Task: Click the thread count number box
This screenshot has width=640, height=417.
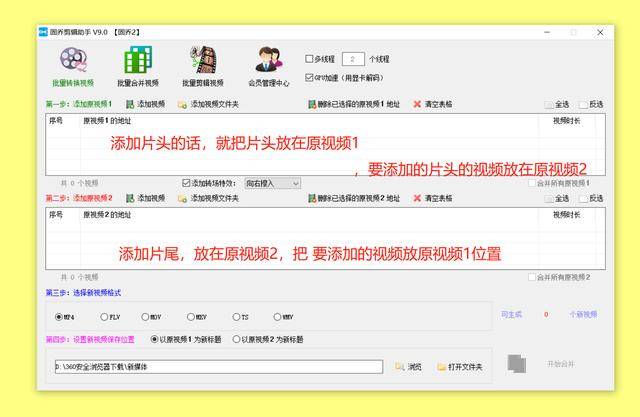Action: (x=353, y=59)
